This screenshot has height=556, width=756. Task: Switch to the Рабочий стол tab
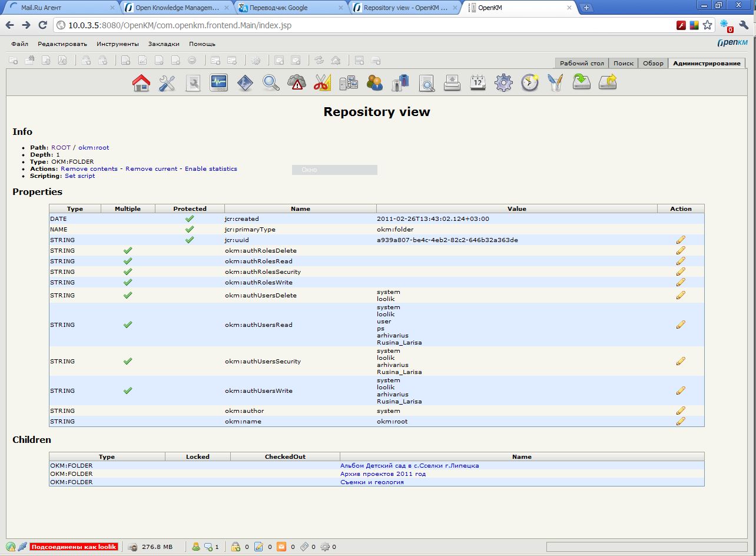click(582, 64)
